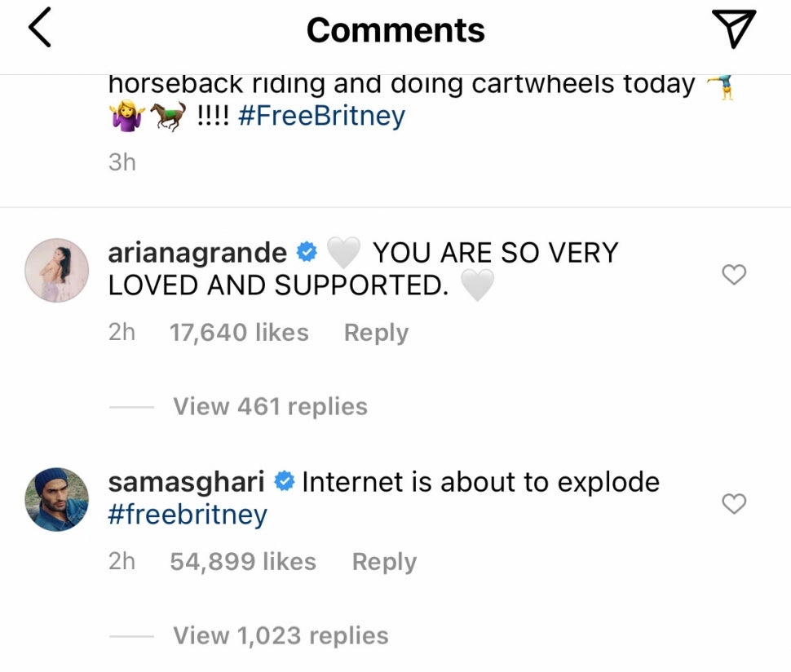Open arianagrande's profile picture
This screenshot has width=791, height=672.
click(57, 271)
